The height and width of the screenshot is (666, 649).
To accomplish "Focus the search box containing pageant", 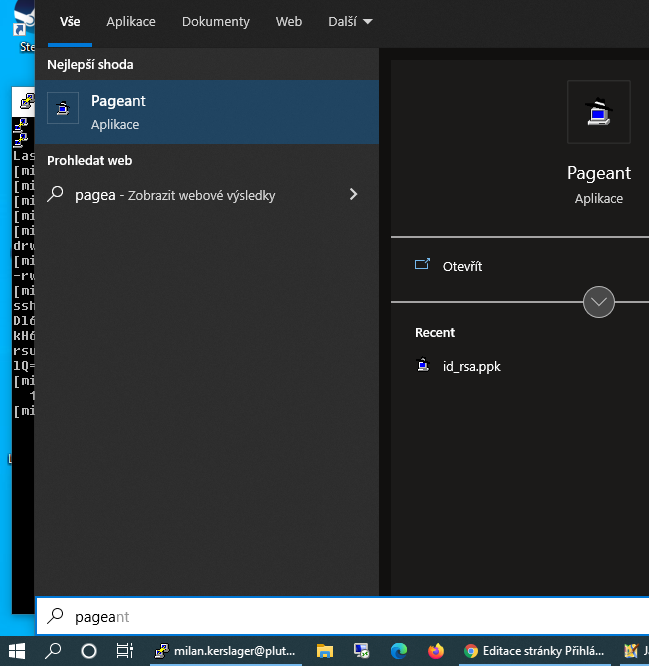I will coord(342,616).
